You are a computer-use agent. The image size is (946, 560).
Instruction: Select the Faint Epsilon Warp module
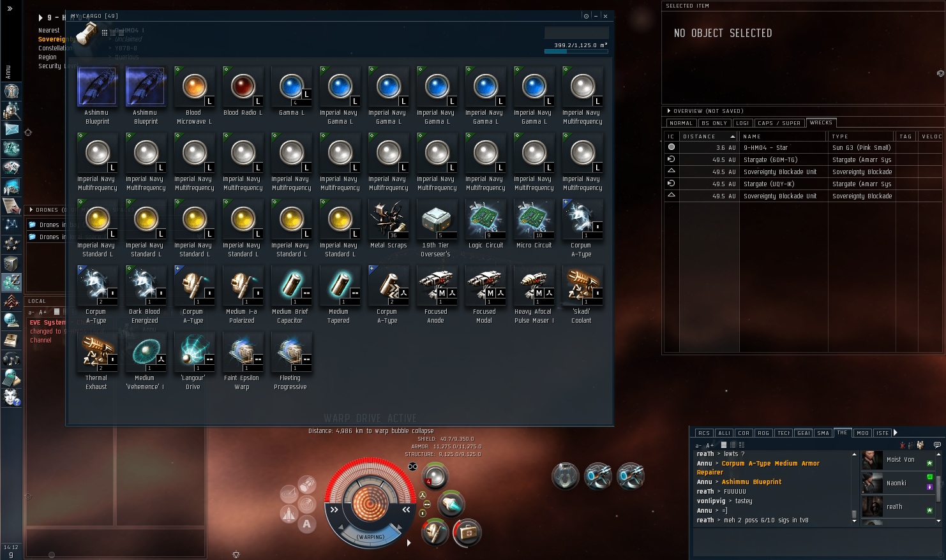click(x=243, y=361)
